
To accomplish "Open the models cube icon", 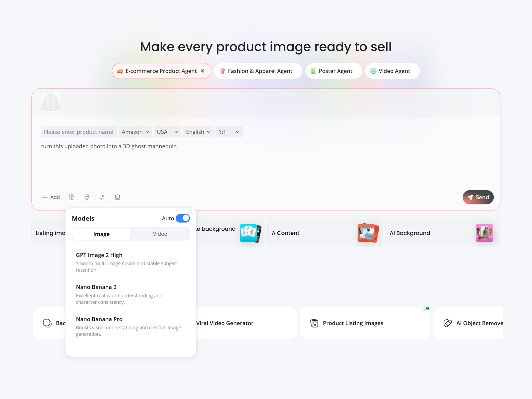I will click(x=72, y=197).
